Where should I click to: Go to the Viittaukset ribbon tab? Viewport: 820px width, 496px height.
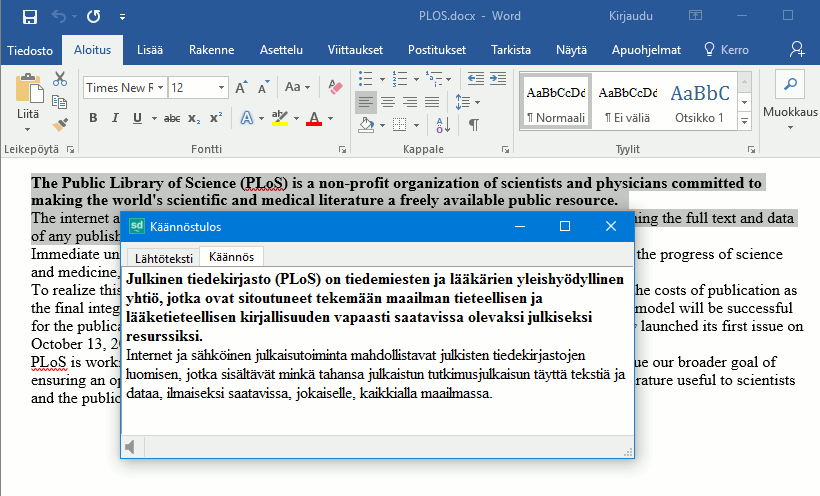(x=355, y=50)
